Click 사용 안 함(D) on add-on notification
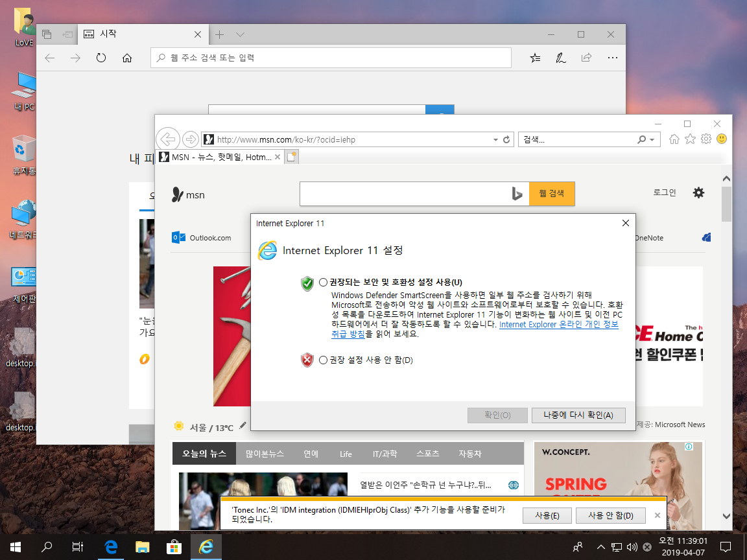This screenshot has width=747, height=560. coord(611,515)
